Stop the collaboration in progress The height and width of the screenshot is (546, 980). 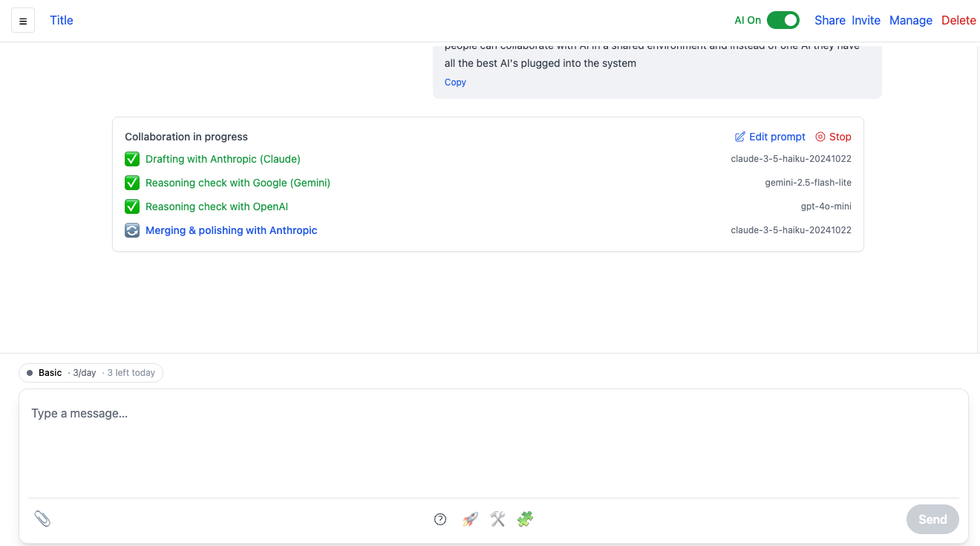(833, 137)
